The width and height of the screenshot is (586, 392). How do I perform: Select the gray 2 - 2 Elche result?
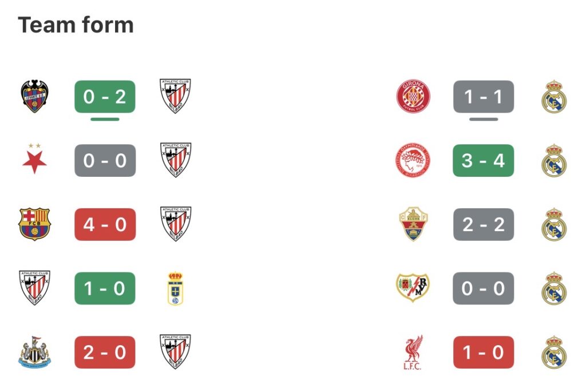[484, 224]
